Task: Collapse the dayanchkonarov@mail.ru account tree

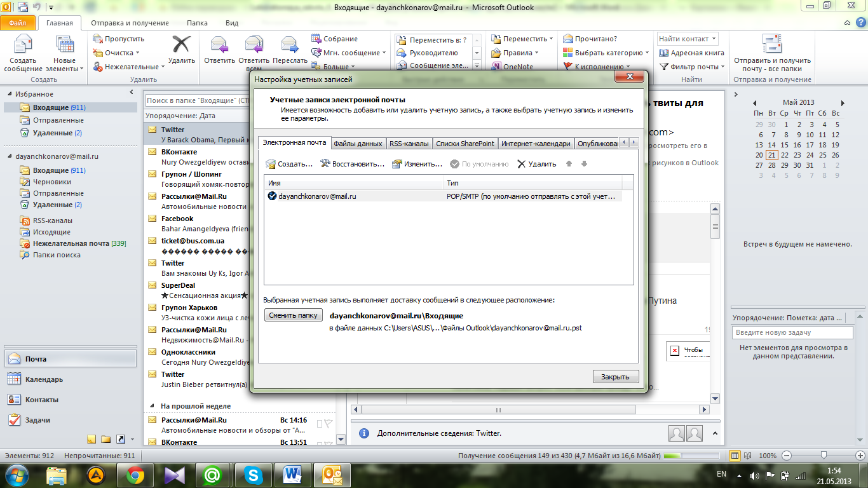Action: click(9, 156)
